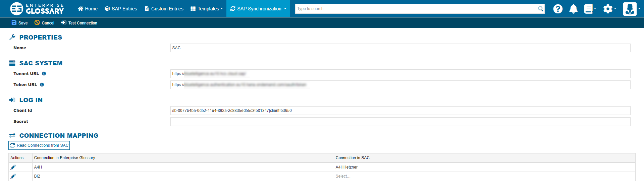This screenshot has height=193, width=644.
Task: Click the Enterprise Glossary logo
Action: pos(37,9)
